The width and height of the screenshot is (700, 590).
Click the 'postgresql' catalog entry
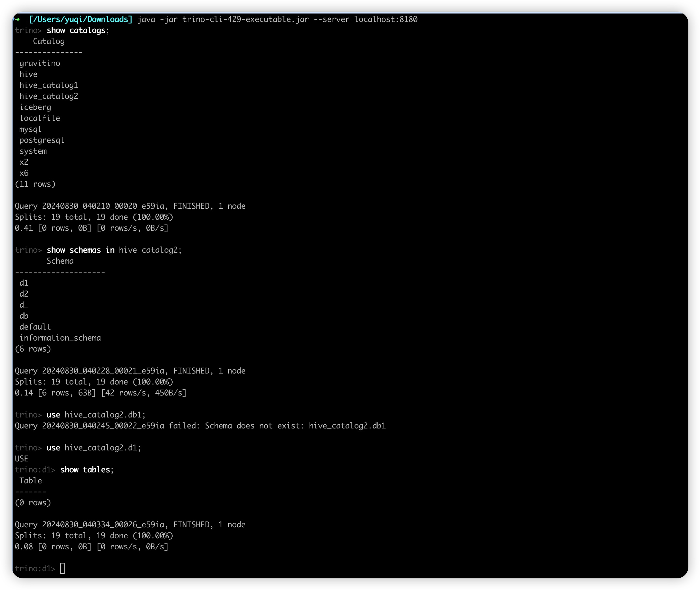[x=42, y=140]
